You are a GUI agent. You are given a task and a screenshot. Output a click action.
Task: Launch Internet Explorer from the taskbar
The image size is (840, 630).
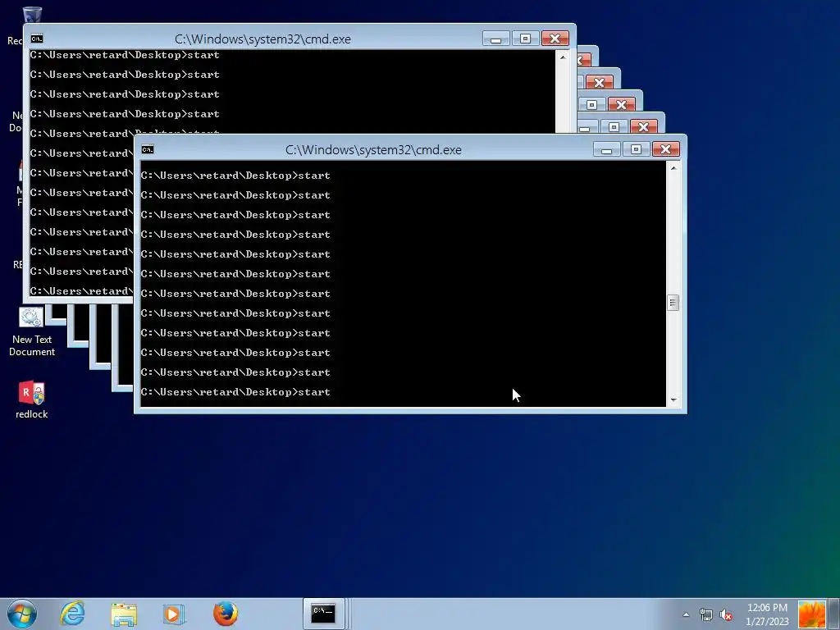[x=72, y=614]
